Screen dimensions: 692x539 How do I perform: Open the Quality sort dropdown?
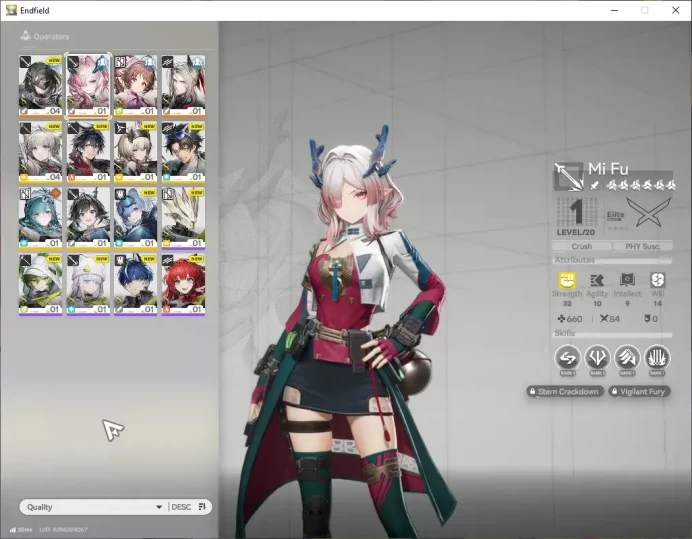[94, 507]
